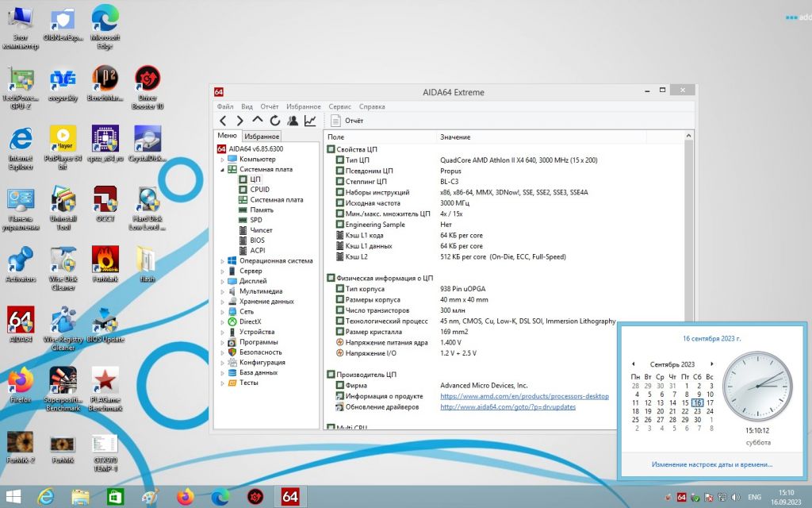
Task: Select the CPUID item in tree
Action: pyautogui.click(x=259, y=190)
